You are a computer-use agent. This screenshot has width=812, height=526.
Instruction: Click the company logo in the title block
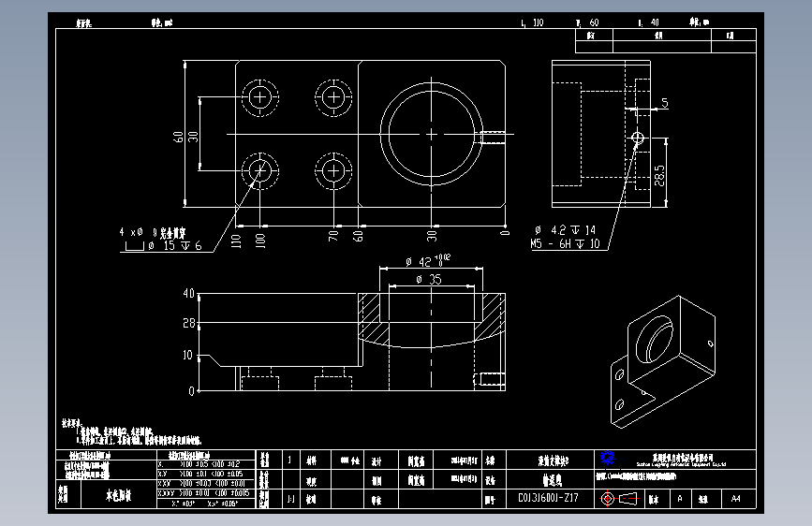tap(608, 458)
